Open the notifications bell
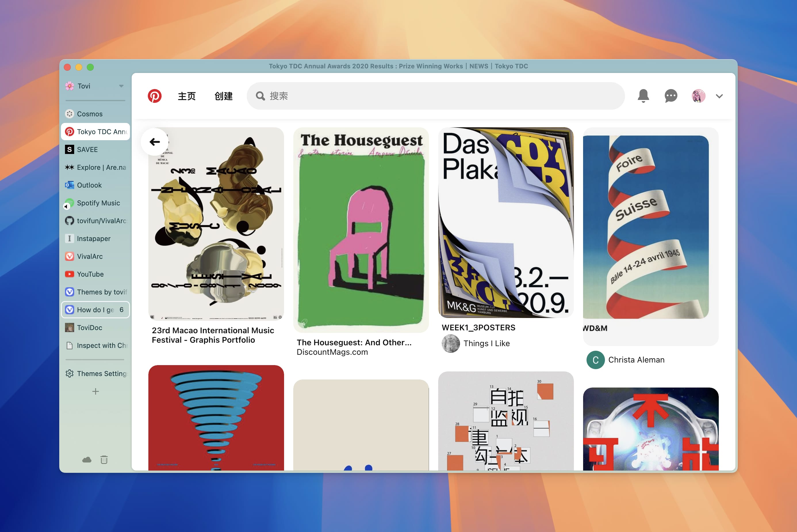 (x=643, y=96)
